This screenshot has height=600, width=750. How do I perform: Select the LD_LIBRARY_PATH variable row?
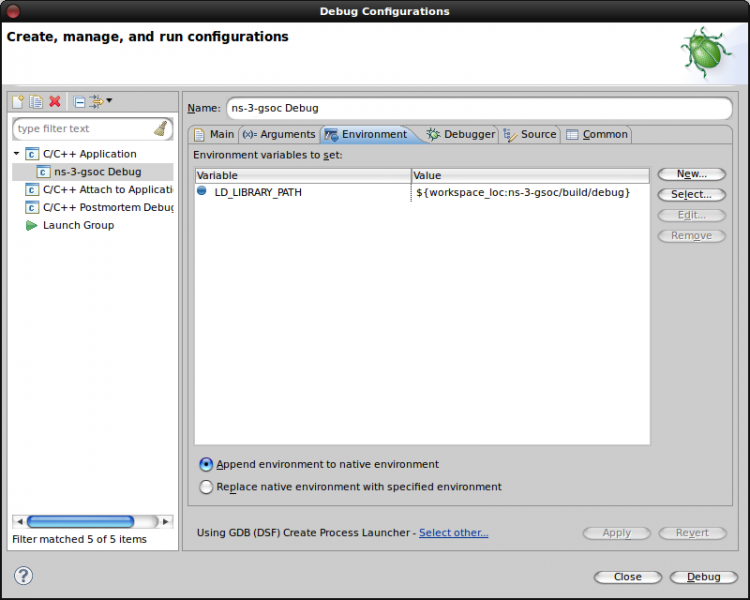[422, 192]
